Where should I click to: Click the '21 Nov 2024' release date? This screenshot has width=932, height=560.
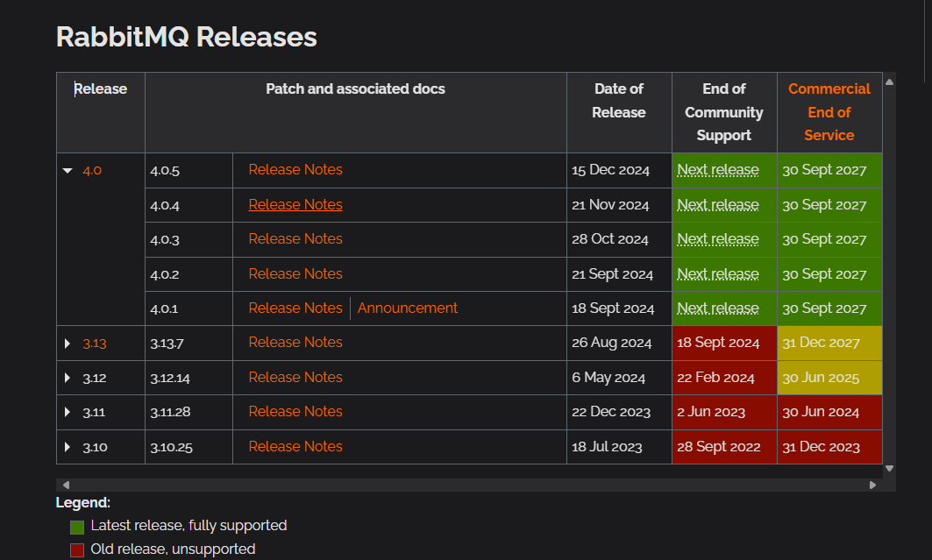coord(610,205)
